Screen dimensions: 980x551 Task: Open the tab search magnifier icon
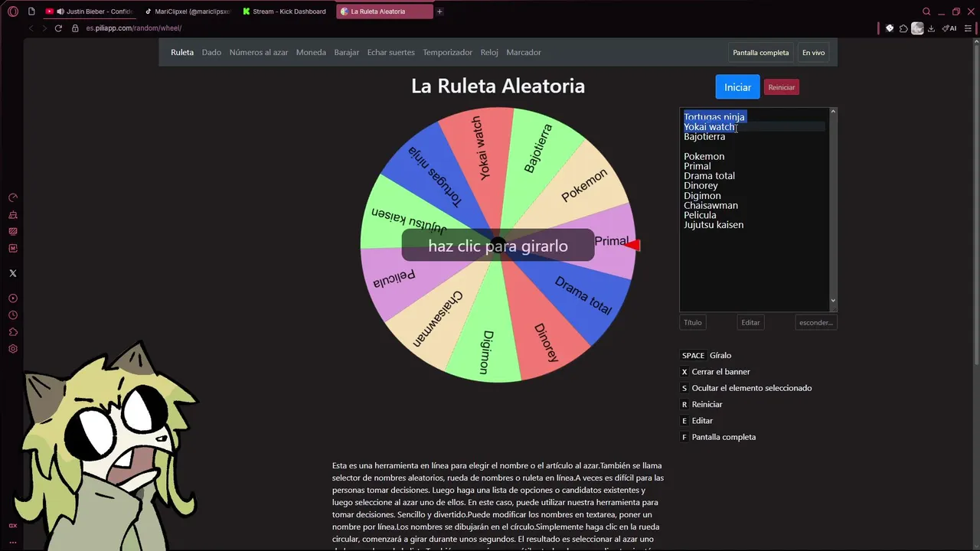(926, 11)
